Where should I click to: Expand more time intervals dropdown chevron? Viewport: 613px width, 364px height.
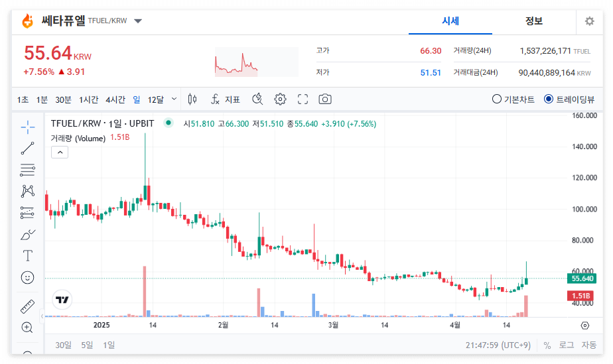coord(174,99)
